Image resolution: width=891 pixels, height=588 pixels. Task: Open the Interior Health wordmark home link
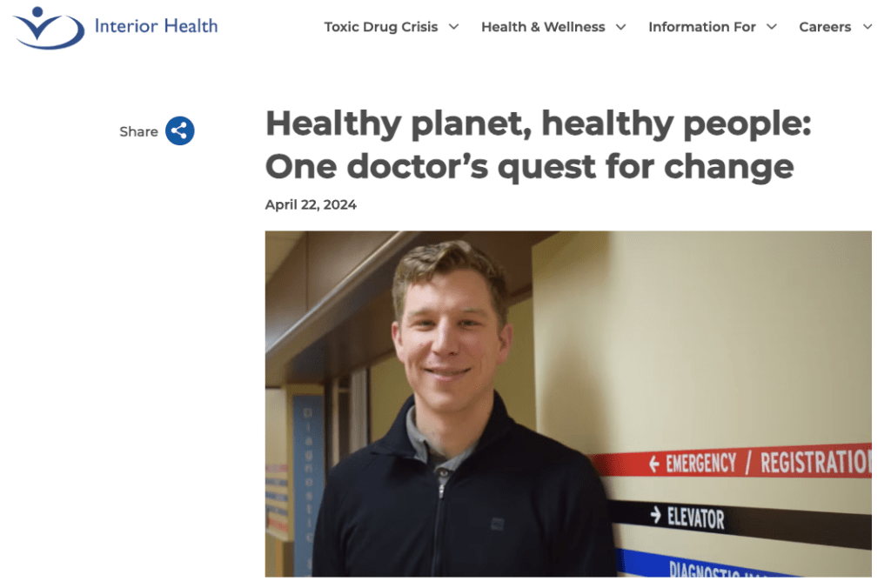(156, 26)
